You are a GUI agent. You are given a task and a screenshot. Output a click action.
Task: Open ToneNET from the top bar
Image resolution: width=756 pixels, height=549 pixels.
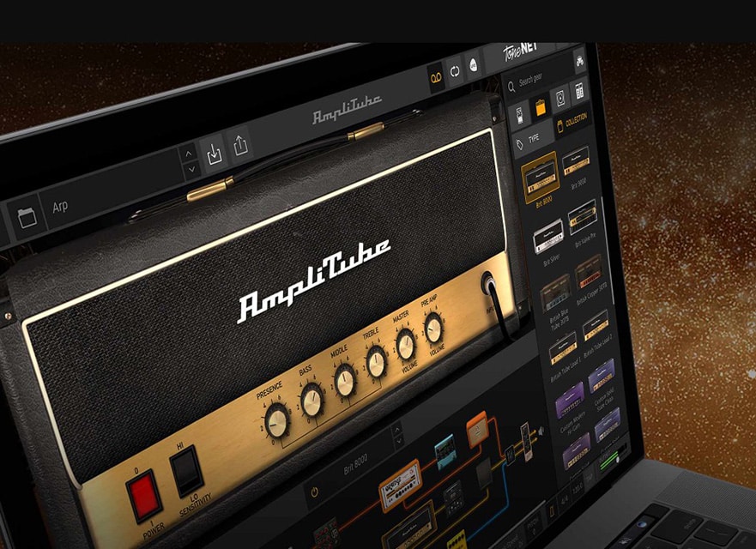tap(520, 51)
